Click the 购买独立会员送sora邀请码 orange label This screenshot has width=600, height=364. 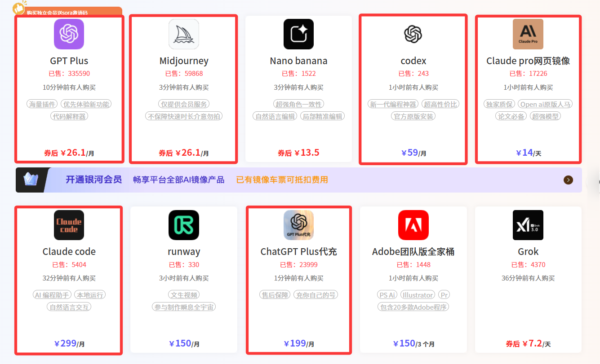[57, 13]
